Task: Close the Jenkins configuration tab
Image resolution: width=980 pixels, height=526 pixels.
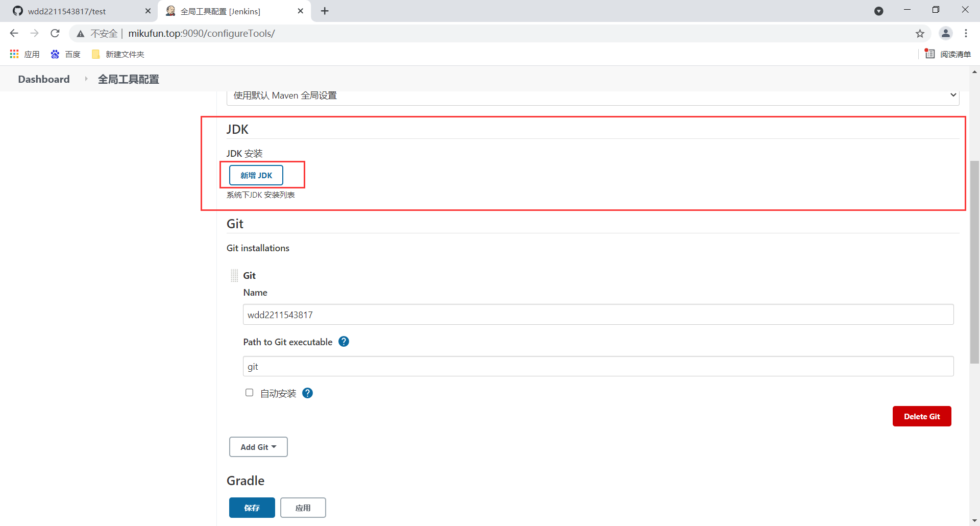Action: [x=301, y=11]
